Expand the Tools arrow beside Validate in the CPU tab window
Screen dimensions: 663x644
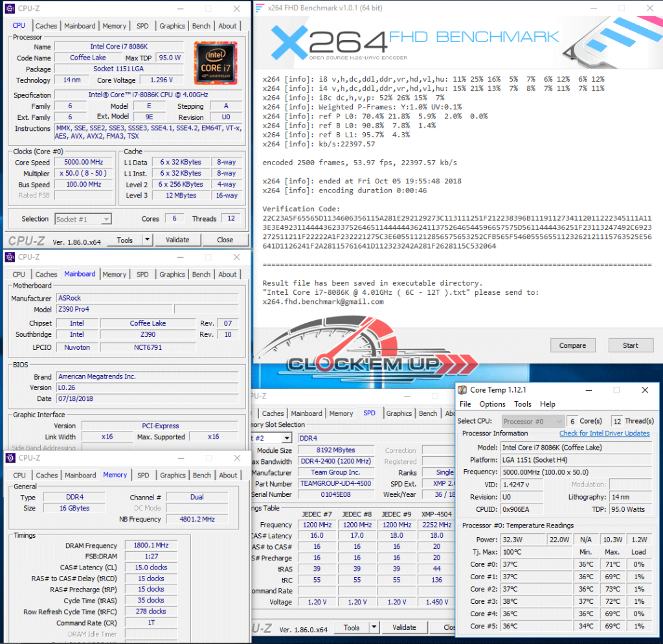tap(147, 240)
